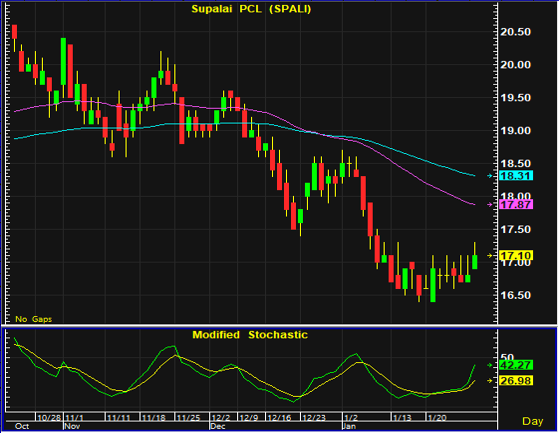Click the Modified Stochastic indicator title
The height and width of the screenshot is (433, 559).
(x=250, y=335)
